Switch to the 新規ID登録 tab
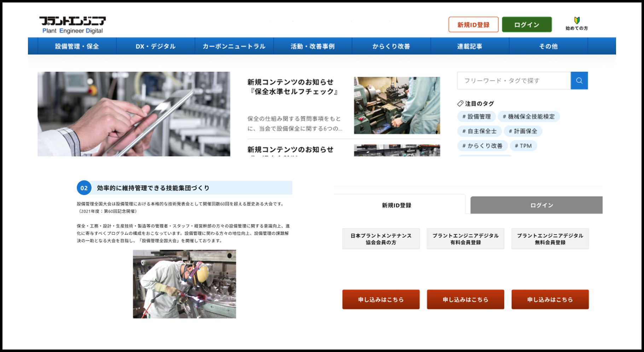This screenshot has width=644, height=352. [396, 205]
